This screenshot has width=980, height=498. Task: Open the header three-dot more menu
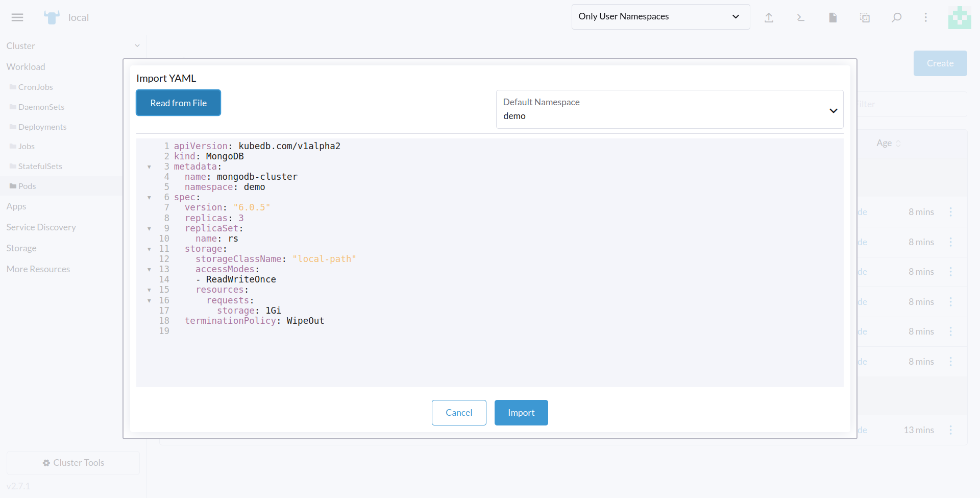[925, 17]
